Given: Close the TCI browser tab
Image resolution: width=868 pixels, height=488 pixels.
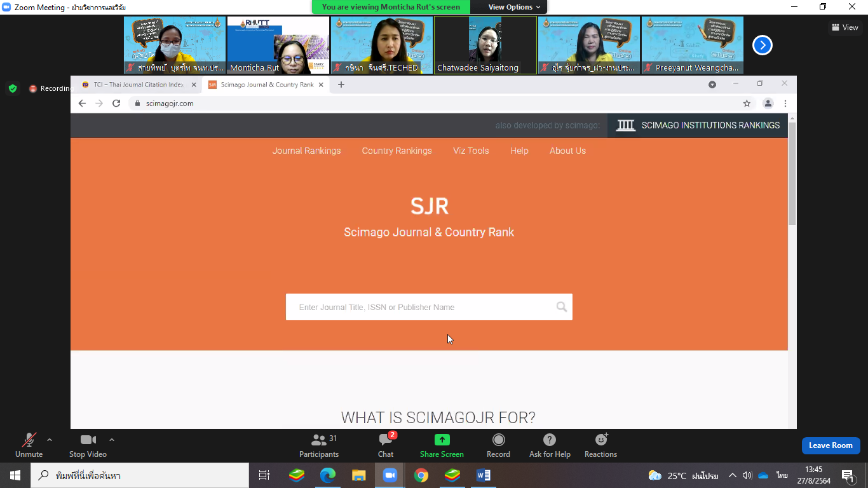Looking at the screenshot, I should click(x=194, y=85).
